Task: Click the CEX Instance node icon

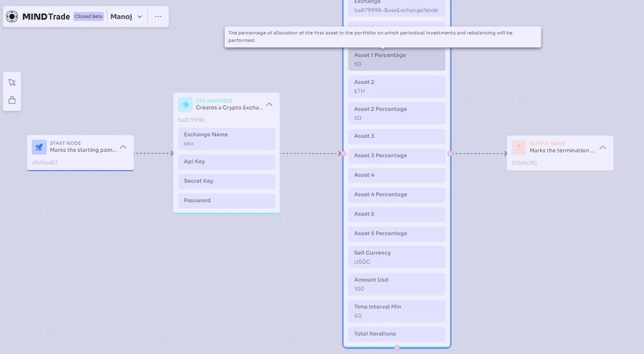Action: pos(185,105)
